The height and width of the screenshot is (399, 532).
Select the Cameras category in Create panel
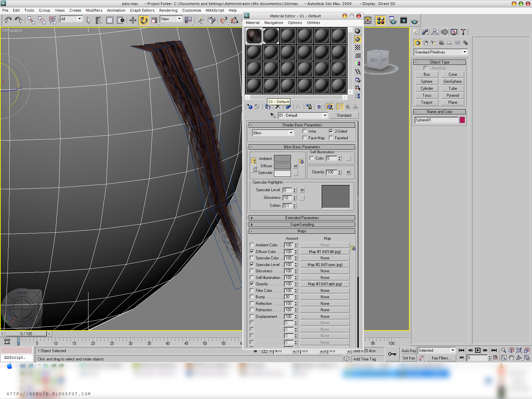click(441, 43)
